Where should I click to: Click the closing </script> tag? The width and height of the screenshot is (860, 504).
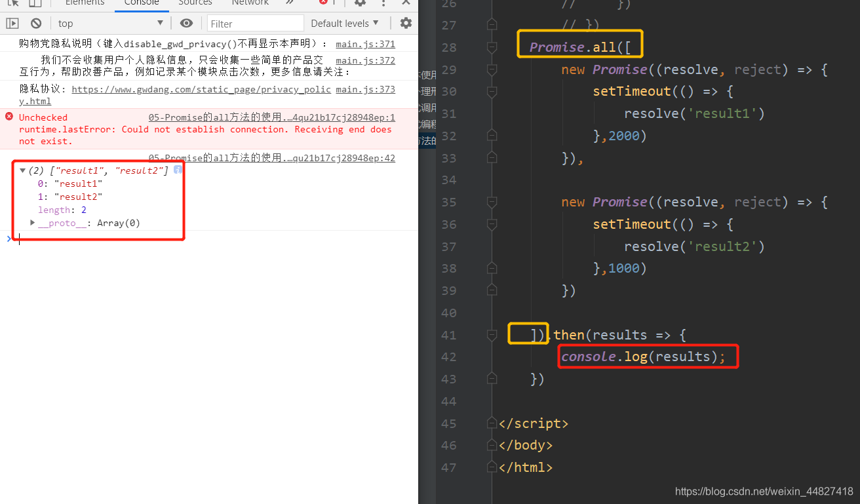[x=534, y=423]
